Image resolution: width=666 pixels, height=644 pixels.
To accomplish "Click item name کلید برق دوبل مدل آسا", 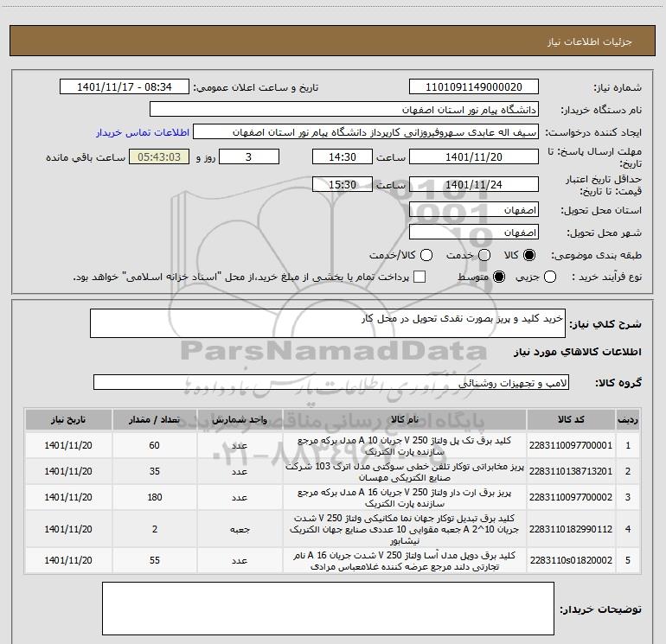I will coord(405,561).
